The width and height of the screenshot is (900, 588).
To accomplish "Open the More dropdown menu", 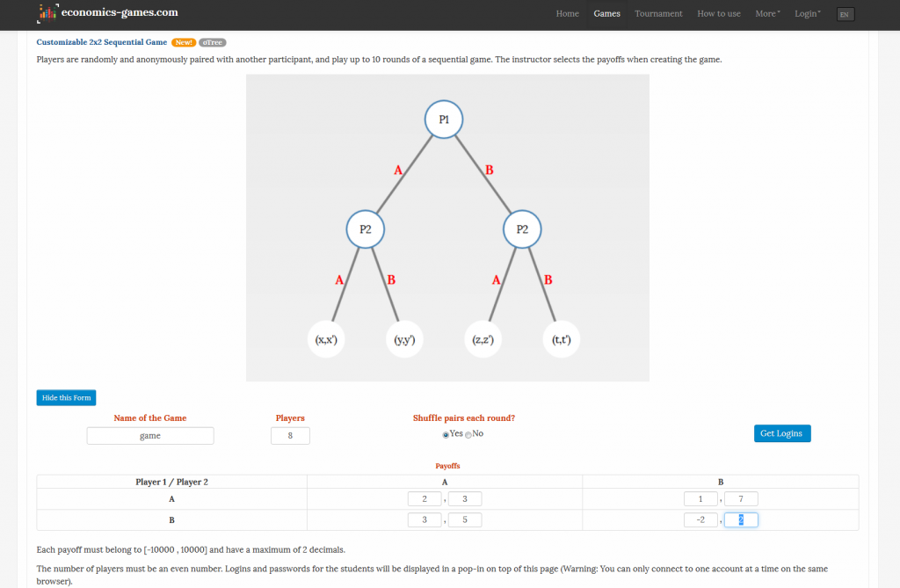I will 767,14.
